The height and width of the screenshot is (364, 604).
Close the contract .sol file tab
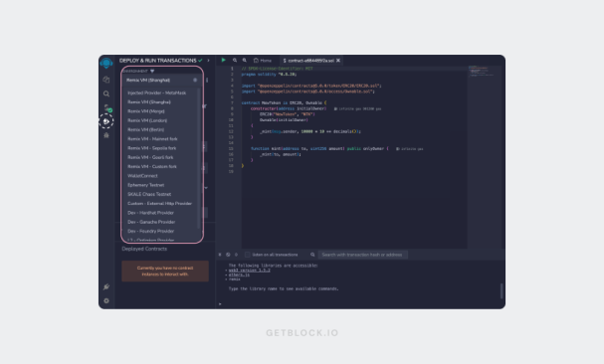338,61
